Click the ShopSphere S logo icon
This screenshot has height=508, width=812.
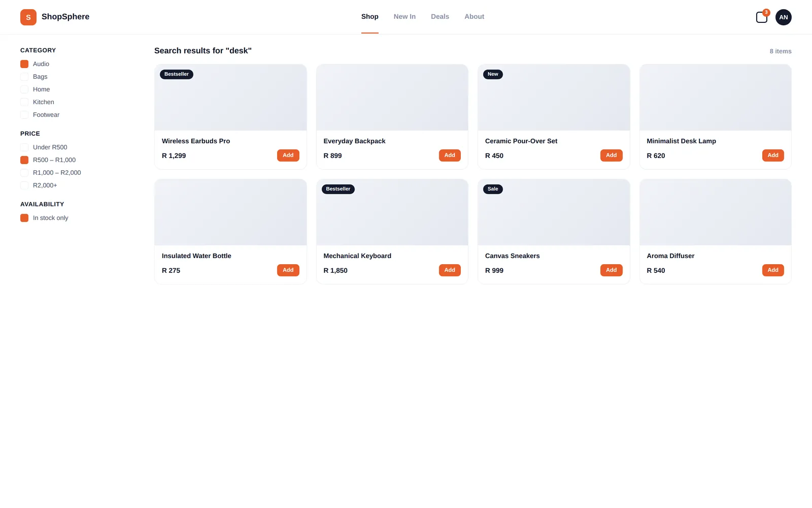28,17
